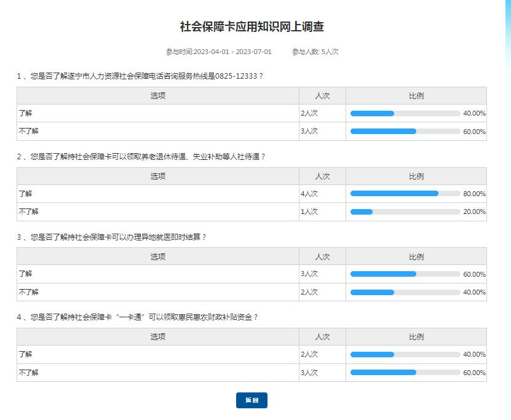The width and height of the screenshot is (511, 420).
Task: Click the 20.00% progress bar in question 2
Action: pos(405,212)
